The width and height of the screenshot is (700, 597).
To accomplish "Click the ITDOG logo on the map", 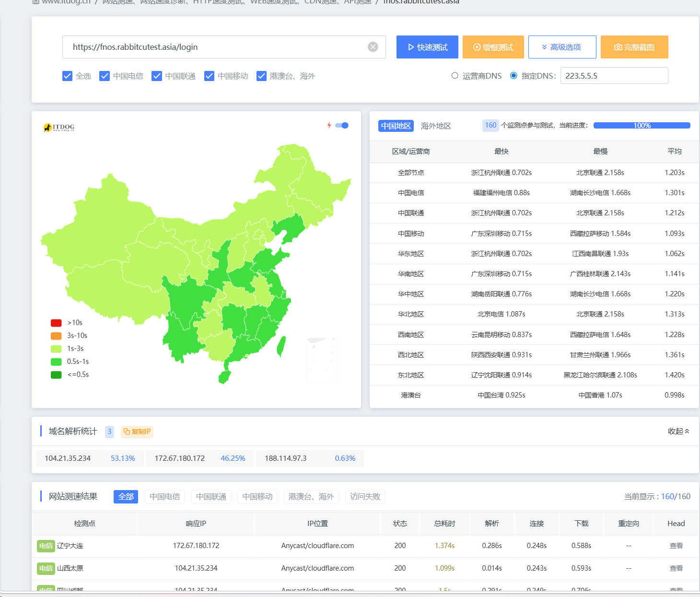I will click(59, 127).
